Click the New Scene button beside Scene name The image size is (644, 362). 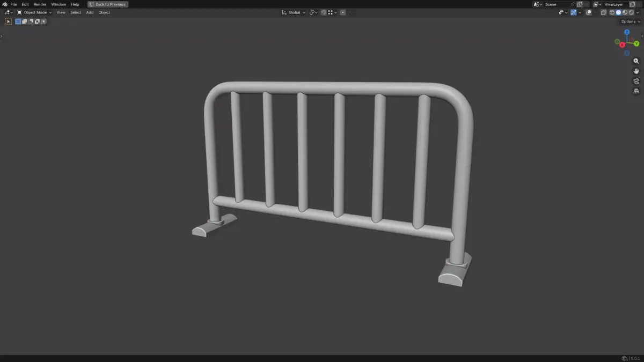tap(580, 4)
